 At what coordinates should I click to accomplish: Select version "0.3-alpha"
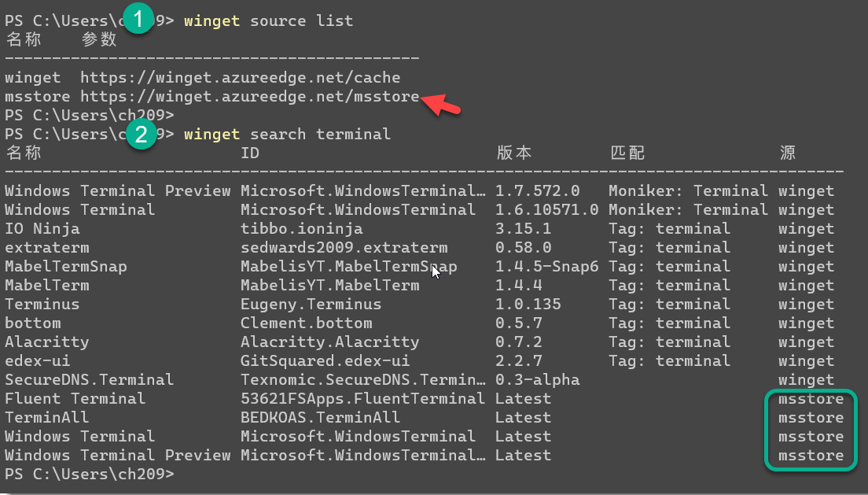538,379
